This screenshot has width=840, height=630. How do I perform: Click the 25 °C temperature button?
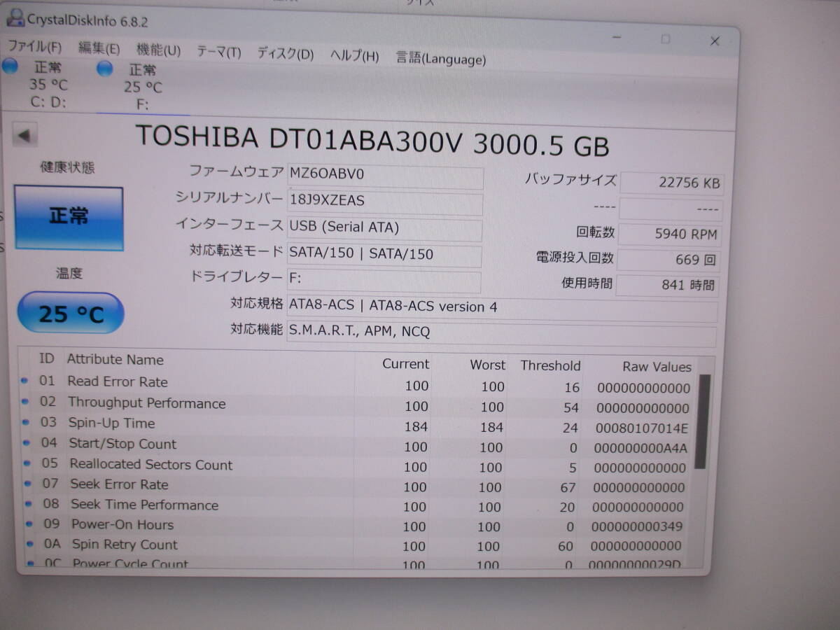71,313
